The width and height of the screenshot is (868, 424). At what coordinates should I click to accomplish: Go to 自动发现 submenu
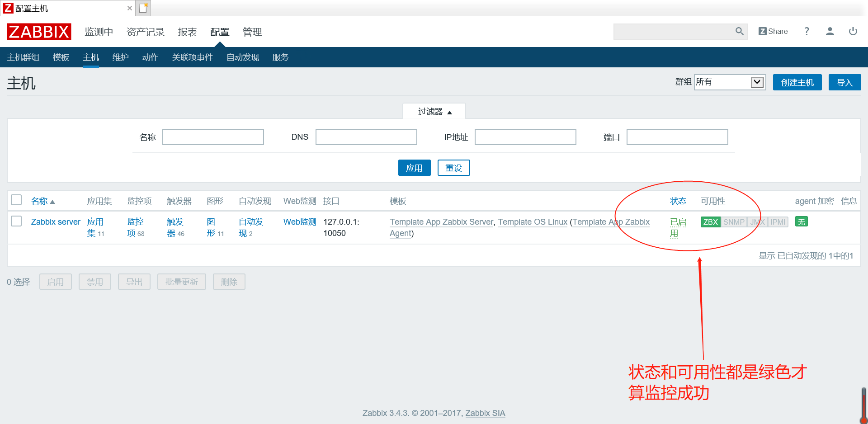coord(243,57)
